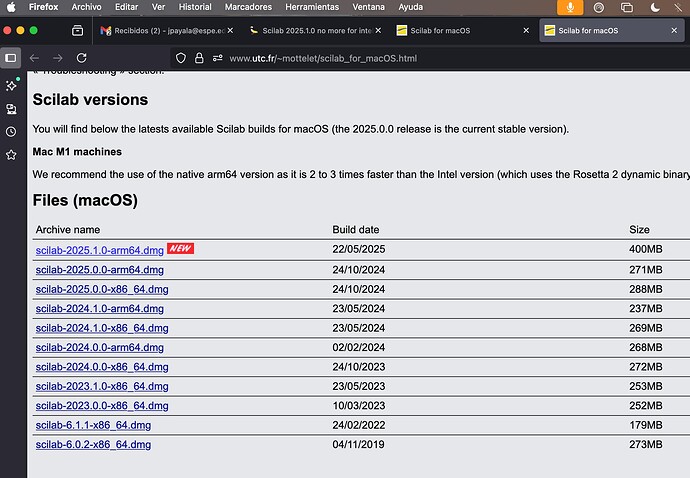690x478 pixels.
Task: Download scilab-6.1.1-x86_64.dmg
Action: pos(93,425)
